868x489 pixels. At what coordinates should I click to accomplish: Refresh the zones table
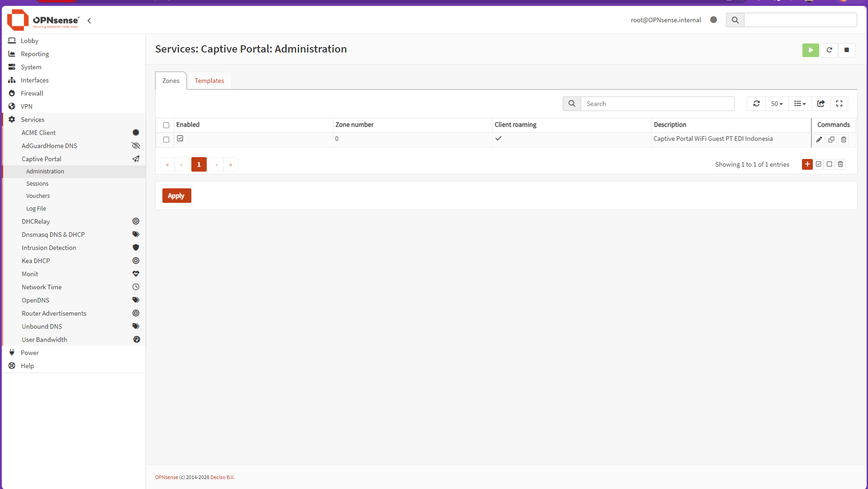[756, 104]
